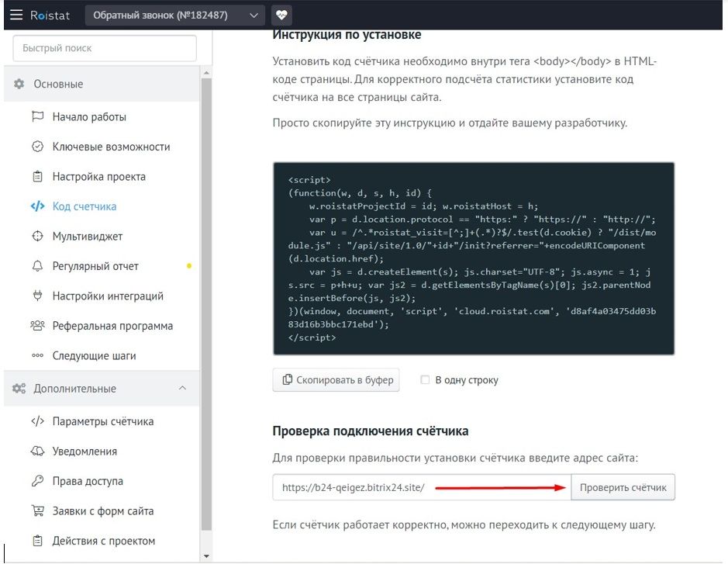728x564 pixels.
Task: Open Реферальная программа menu item
Action: (112, 326)
